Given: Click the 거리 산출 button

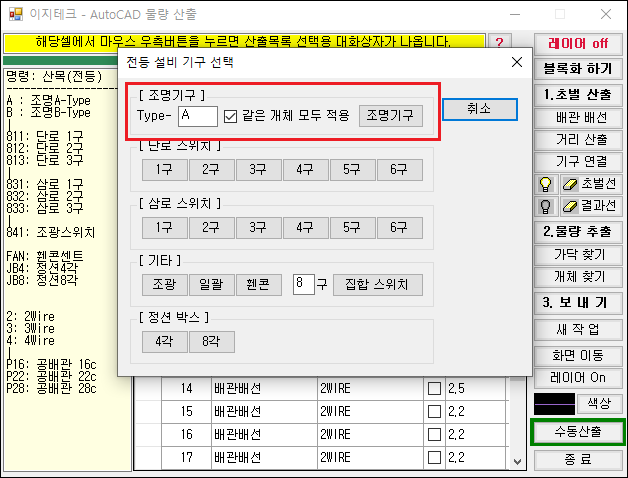Looking at the screenshot, I should [578, 140].
